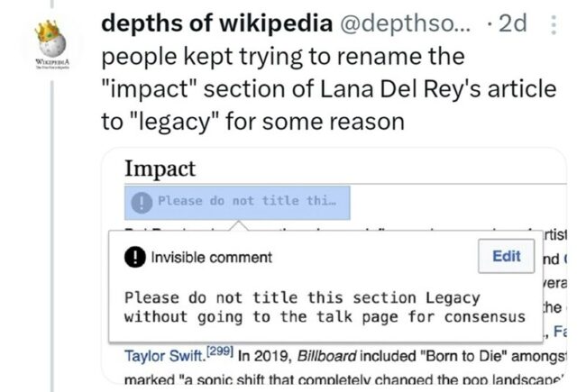Open the tweet's three-dot more options menu
Viewport: 586px width, 392px height.
554,26
